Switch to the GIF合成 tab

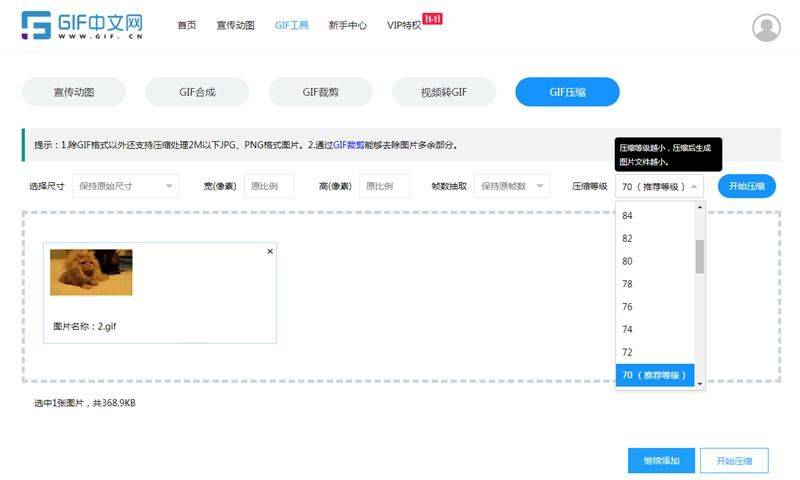(197, 92)
